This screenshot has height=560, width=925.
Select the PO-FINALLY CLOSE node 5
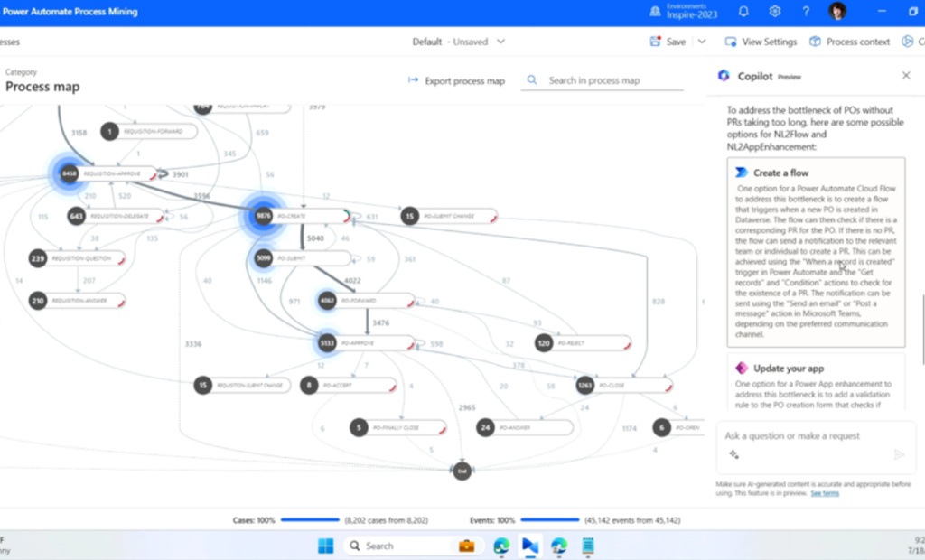click(398, 427)
